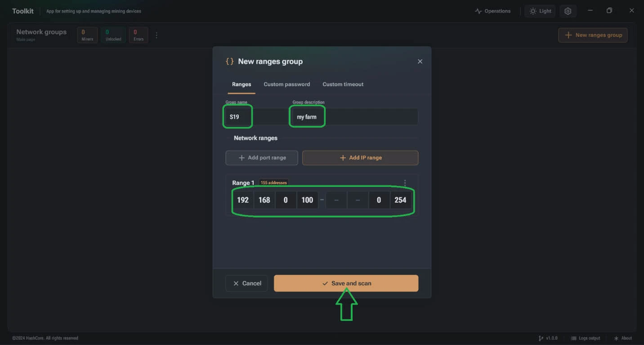The image size is (644, 345).
Task: Click the start address last octet 100
Action: pyautogui.click(x=307, y=200)
